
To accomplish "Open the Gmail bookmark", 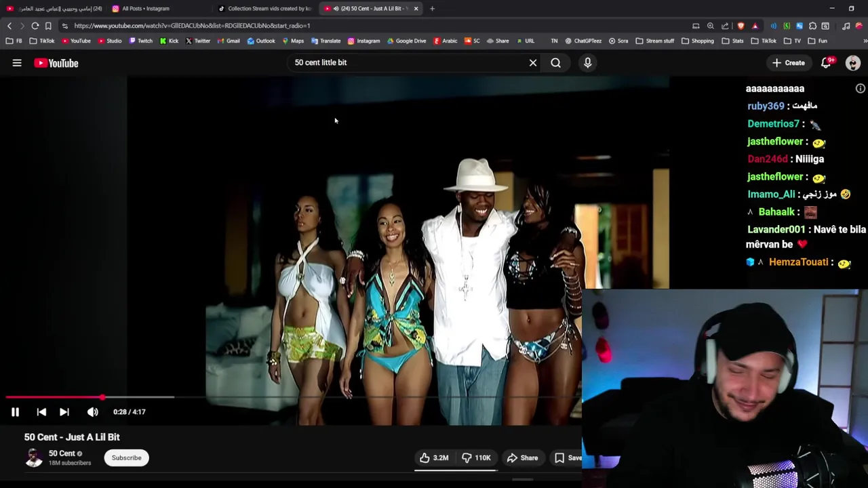I will pos(229,41).
